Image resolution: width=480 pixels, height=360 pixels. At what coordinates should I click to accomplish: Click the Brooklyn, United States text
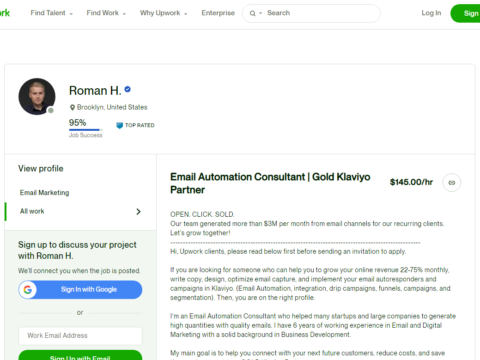(112, 107)
